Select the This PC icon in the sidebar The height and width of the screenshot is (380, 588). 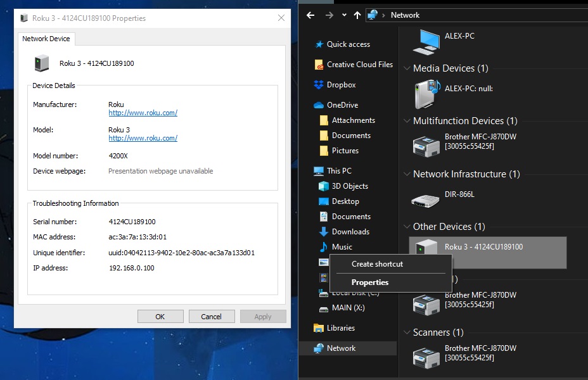pyautogui.click(x=319, y=171)
